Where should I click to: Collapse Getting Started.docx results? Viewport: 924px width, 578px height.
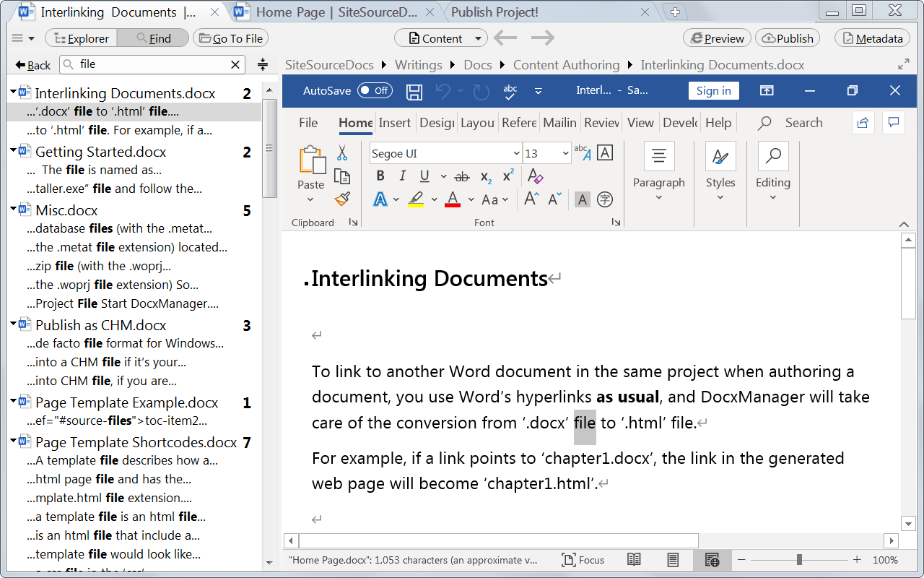[x=14, y=152]
